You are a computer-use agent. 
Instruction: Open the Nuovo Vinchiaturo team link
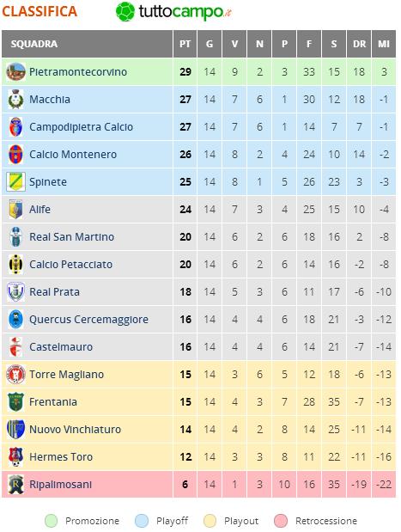pyautogui.click(x=75, y=429)
